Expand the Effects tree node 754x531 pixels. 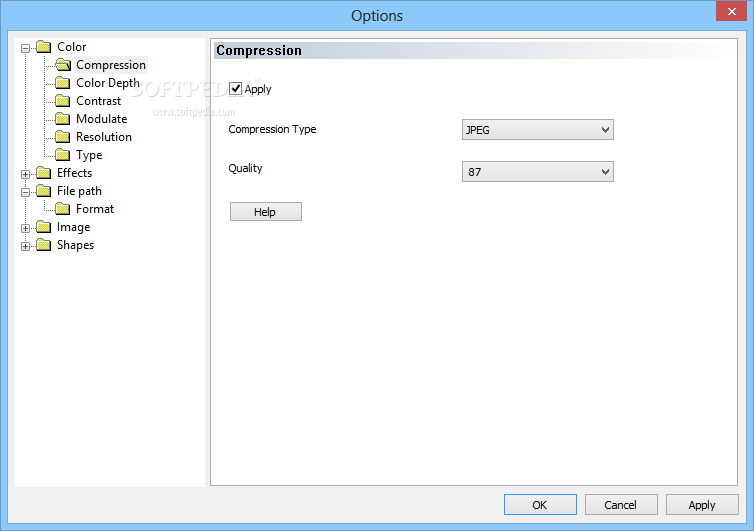(x=26, y=173)
